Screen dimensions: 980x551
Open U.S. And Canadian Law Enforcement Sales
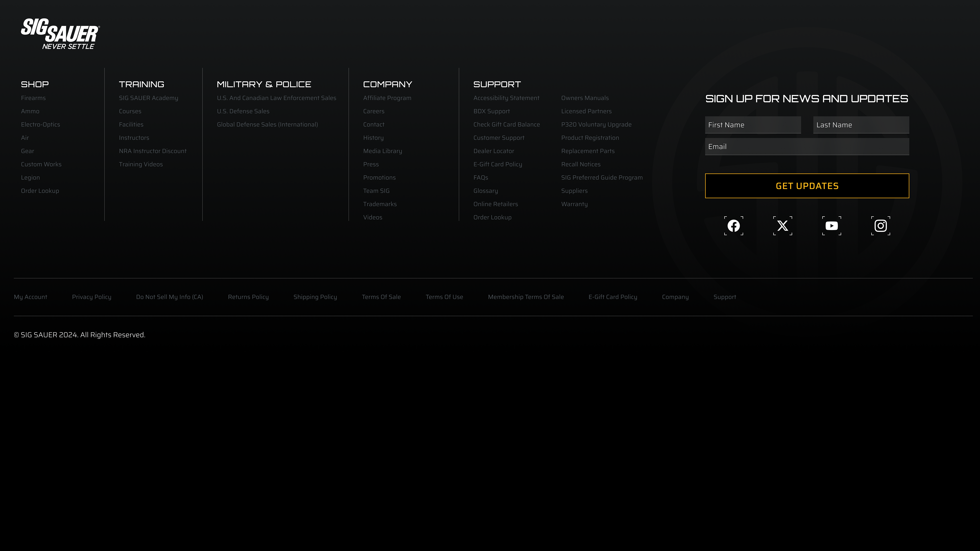tap(277, 98)
